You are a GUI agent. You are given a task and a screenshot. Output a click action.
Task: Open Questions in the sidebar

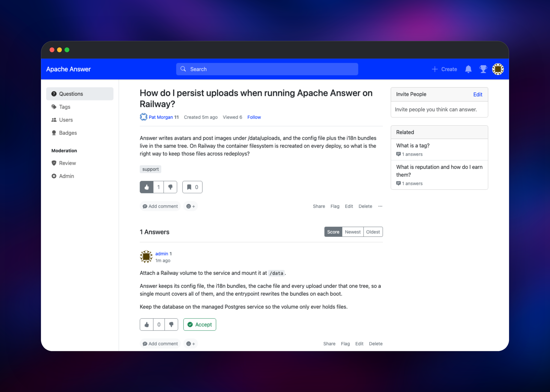point(80,94)
